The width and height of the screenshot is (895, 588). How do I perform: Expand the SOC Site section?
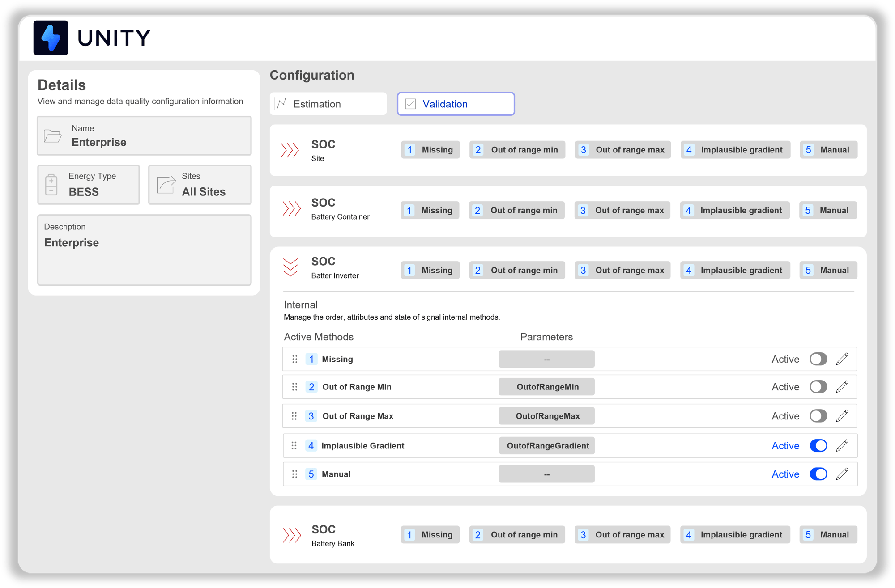coord(291,150)
